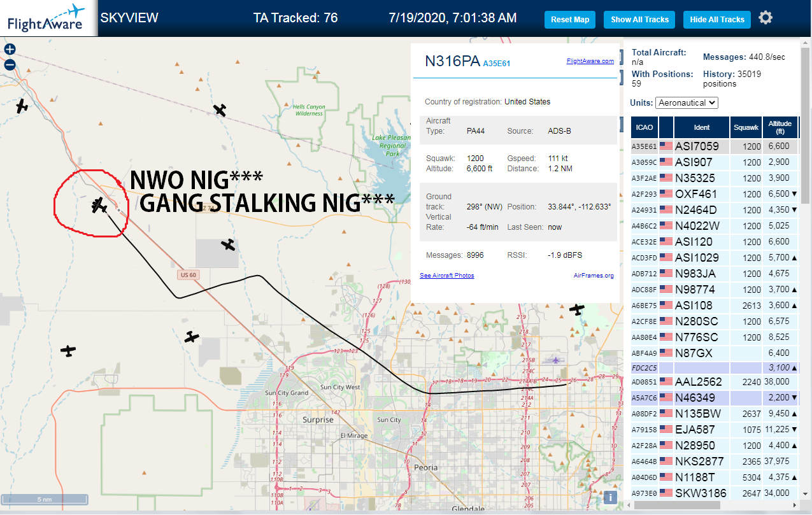The image size is (812, 515).
Task: Select the N2464D row
Action: coord(715,210)
